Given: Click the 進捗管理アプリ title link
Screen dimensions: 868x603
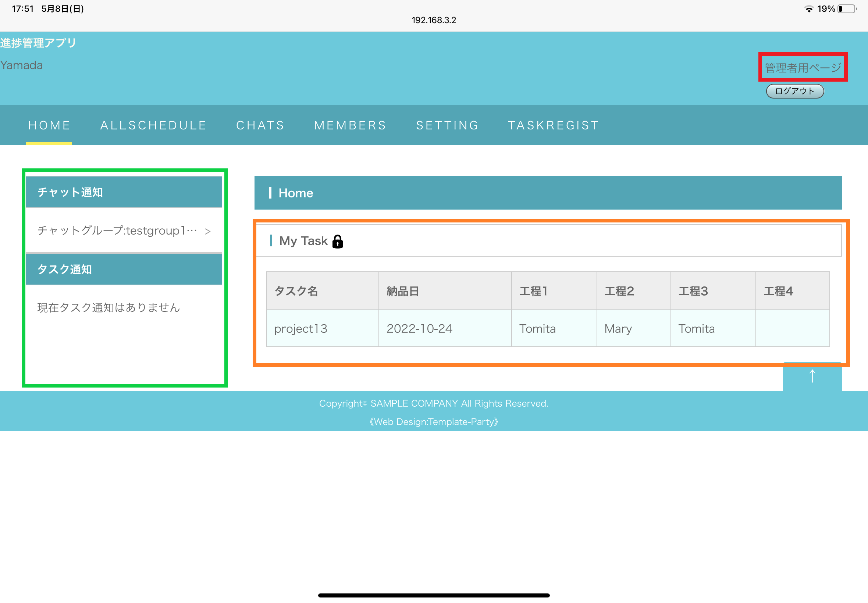Looking at the screenshot, I should (38, 43).
